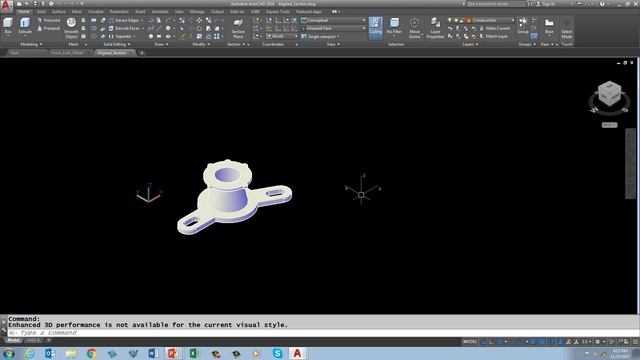640x360 pixels.
Task: Open the Unsaved View dropdown
Action: [333, 29]
